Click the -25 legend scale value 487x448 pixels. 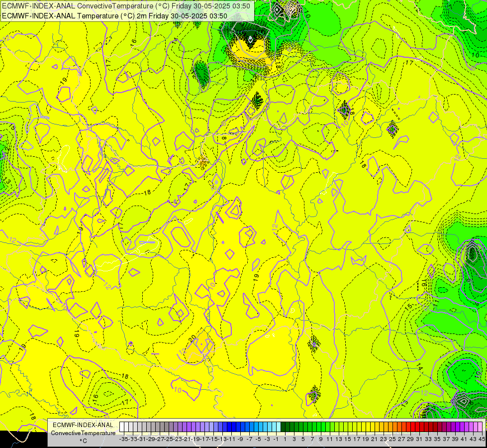click(x=169, y=439)
